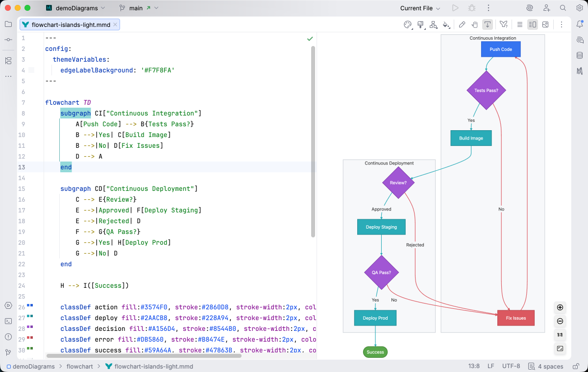
Task: Switch to editor-only view
Action: tap(520, 24)
